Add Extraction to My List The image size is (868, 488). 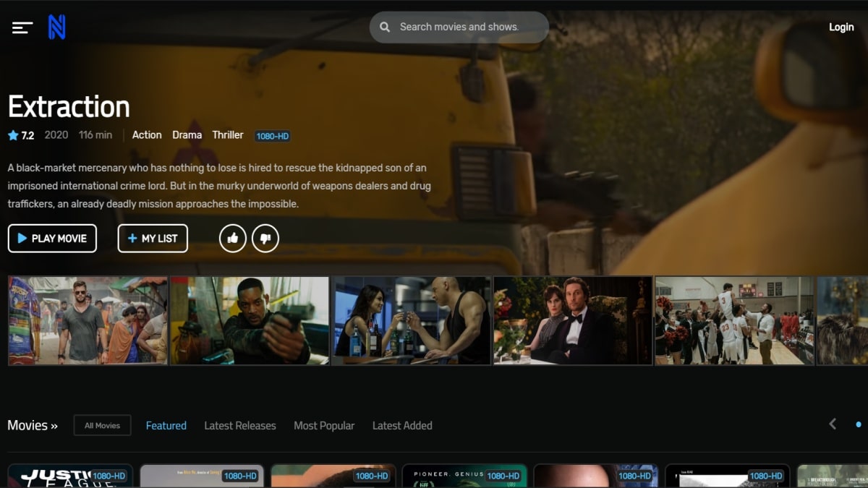point(153,239)
